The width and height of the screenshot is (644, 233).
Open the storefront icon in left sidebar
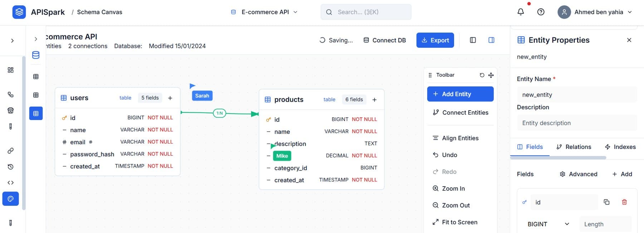pyautogui.click(x=11, y=110)
